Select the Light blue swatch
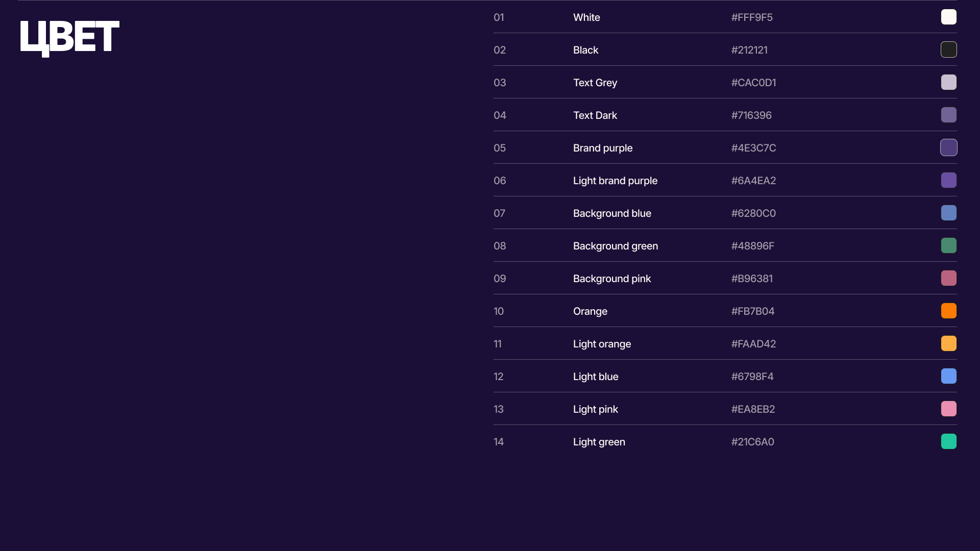980x551 pixels. (x=948, y=376)
